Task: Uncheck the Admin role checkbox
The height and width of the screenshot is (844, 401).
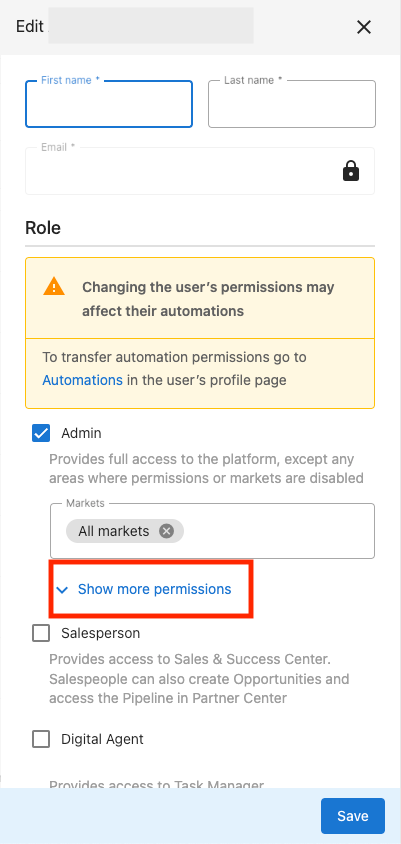Action: coord(41,433)
